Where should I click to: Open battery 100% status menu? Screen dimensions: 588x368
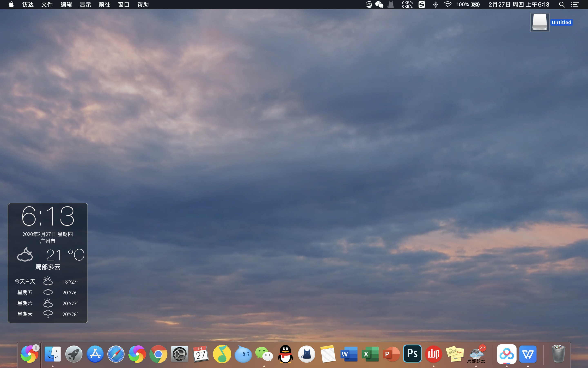[x=468, y=4]
